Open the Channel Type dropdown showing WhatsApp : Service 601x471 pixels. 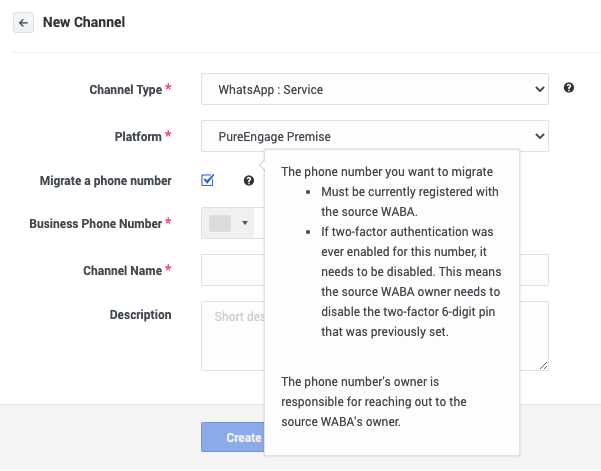click(x=374, y=90)
